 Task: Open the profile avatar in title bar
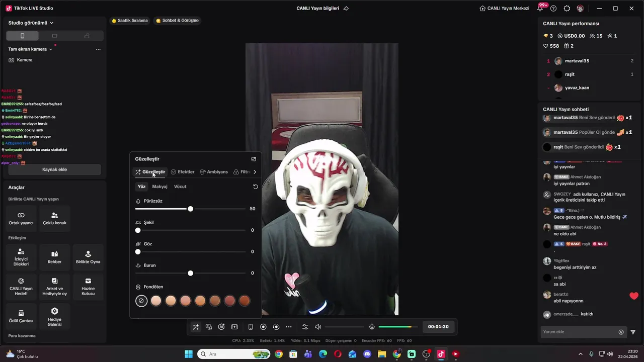click(x=581, y=9)
